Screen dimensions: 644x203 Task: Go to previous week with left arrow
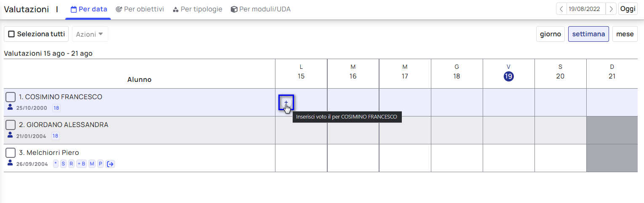pos(561,9)
